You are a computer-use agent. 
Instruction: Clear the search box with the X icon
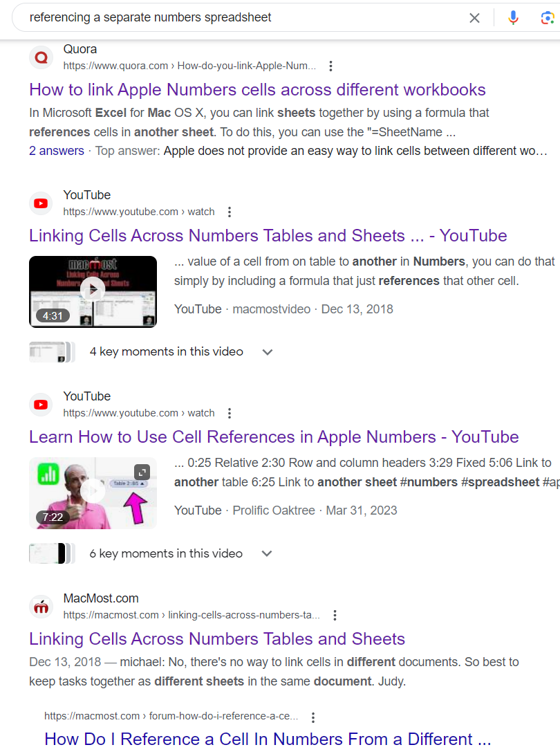click(474, 18)
